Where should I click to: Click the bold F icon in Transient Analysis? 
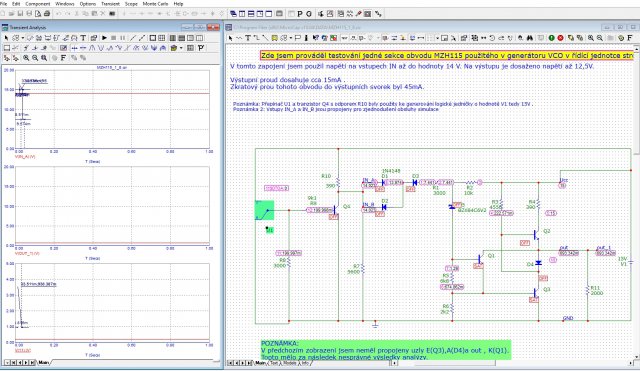[x=63, y=58]
